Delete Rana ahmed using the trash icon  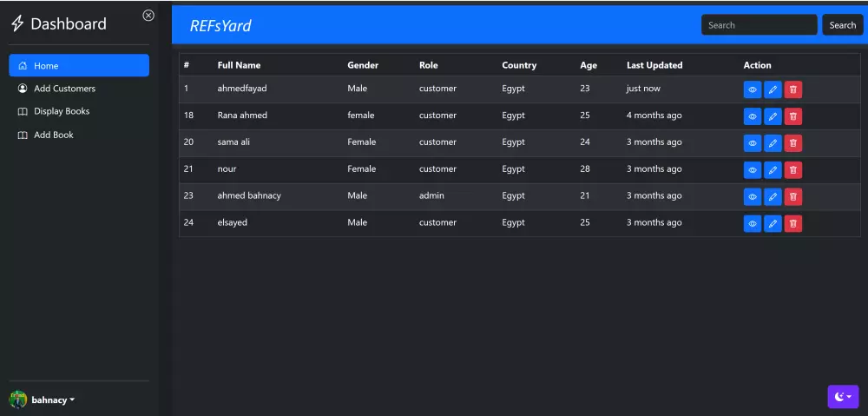[x=792, y=116]
